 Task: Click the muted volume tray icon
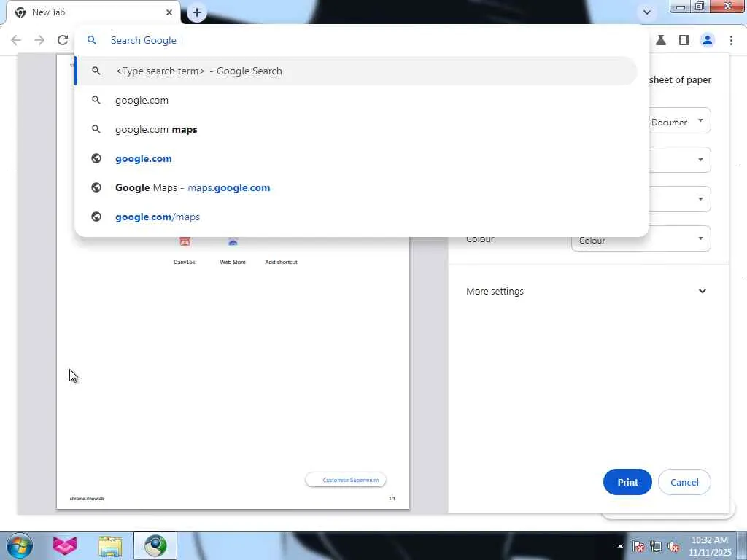673,547
